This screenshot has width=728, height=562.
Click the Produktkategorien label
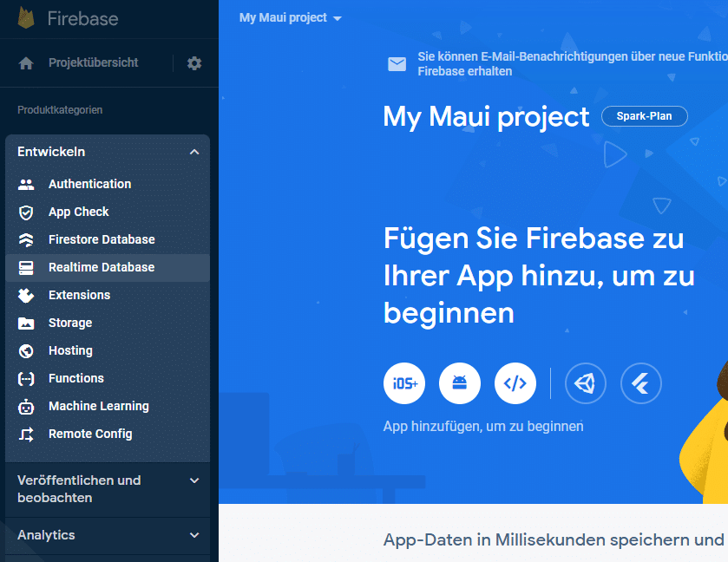coord(60,110)
